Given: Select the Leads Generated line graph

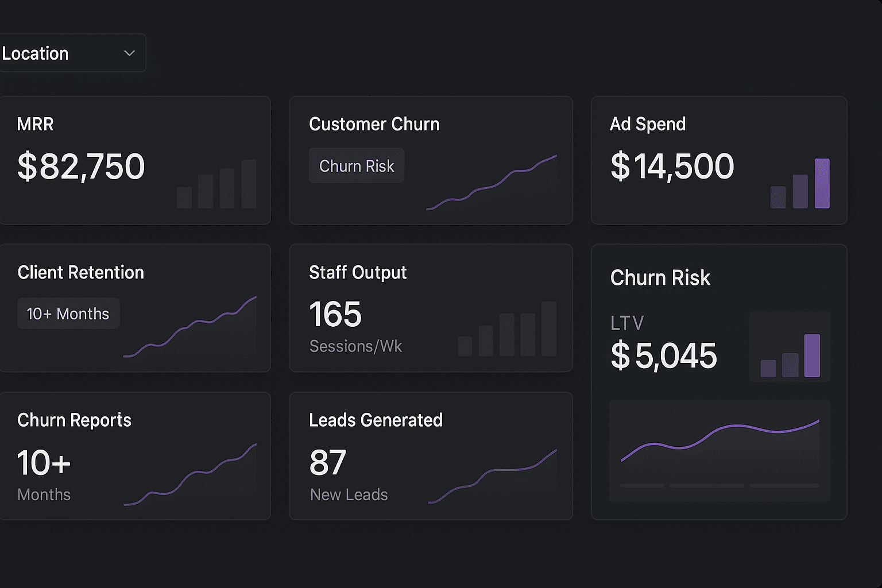Looking at the screenshot, I should (x=494, y=474).
